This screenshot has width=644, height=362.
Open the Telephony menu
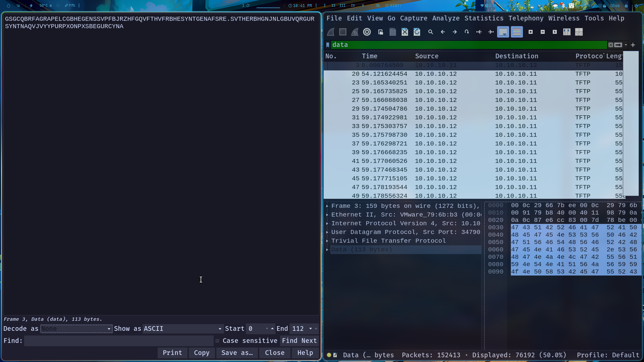point(526,18)
